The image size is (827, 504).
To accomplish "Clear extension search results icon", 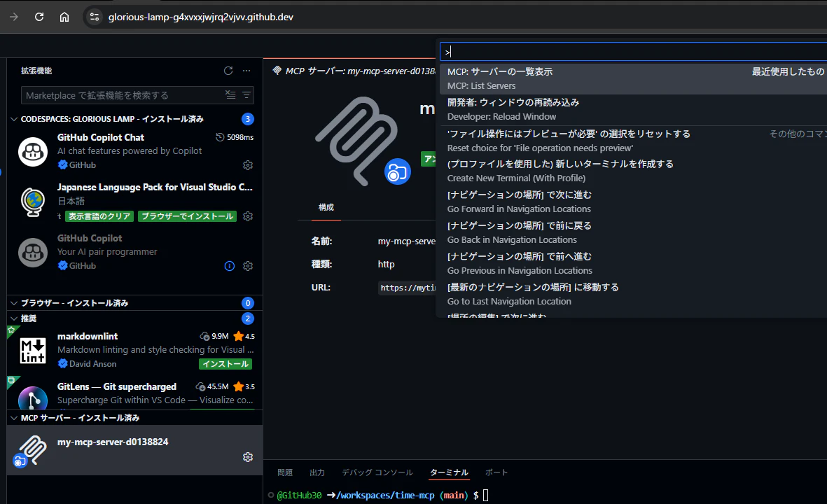I will tap(230, 95).
